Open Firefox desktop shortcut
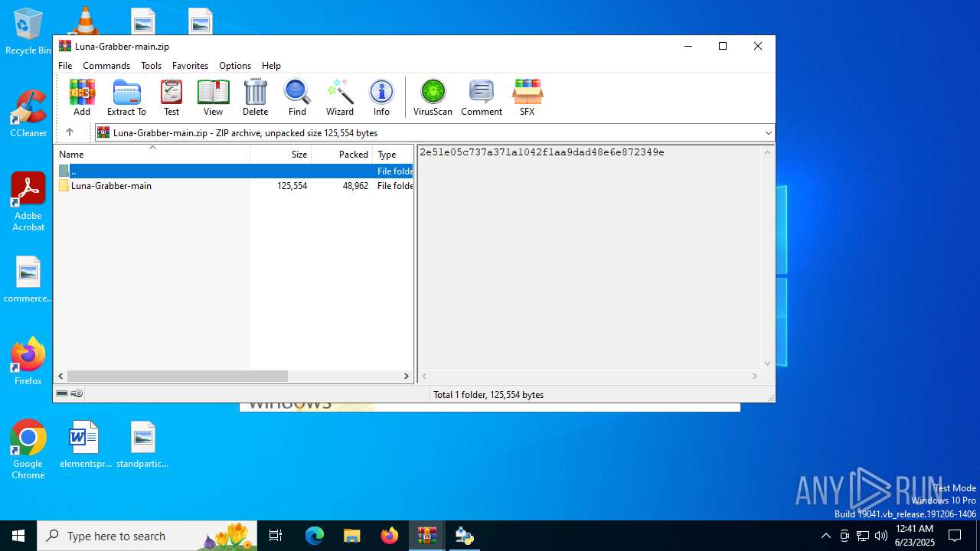Screen dimensions: 980x551 click(28, 362)
